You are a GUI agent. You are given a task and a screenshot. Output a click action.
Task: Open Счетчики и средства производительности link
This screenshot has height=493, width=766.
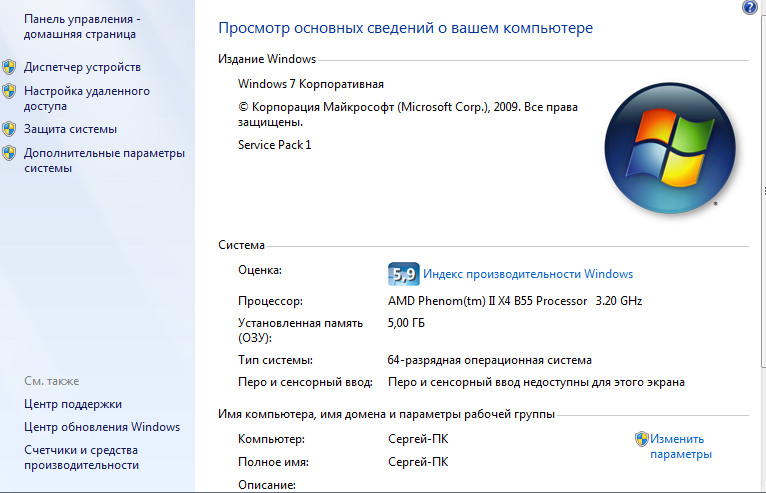click(x=82, y=457)
